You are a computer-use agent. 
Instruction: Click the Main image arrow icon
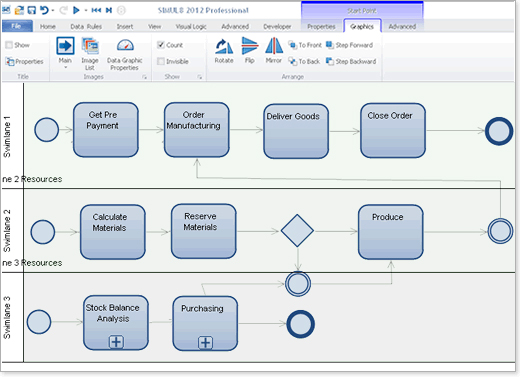(x=65, y=46)
